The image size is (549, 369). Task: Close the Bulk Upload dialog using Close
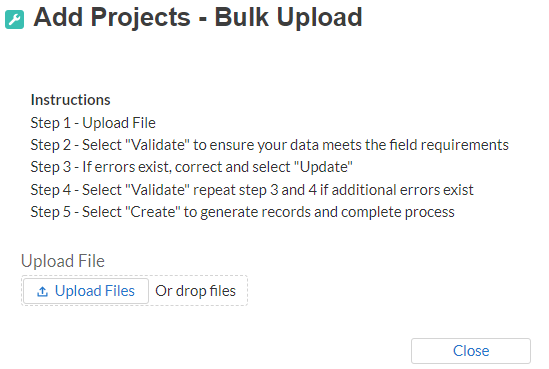[x=471, y=351]
